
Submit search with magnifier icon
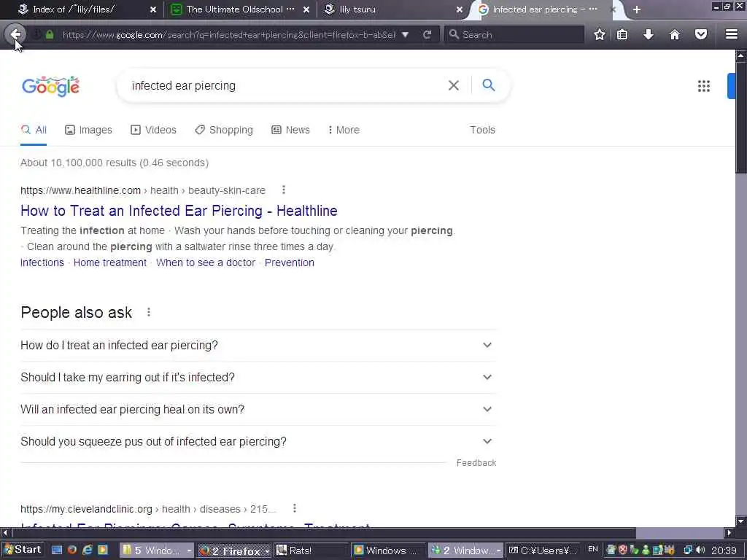[488, 85]
